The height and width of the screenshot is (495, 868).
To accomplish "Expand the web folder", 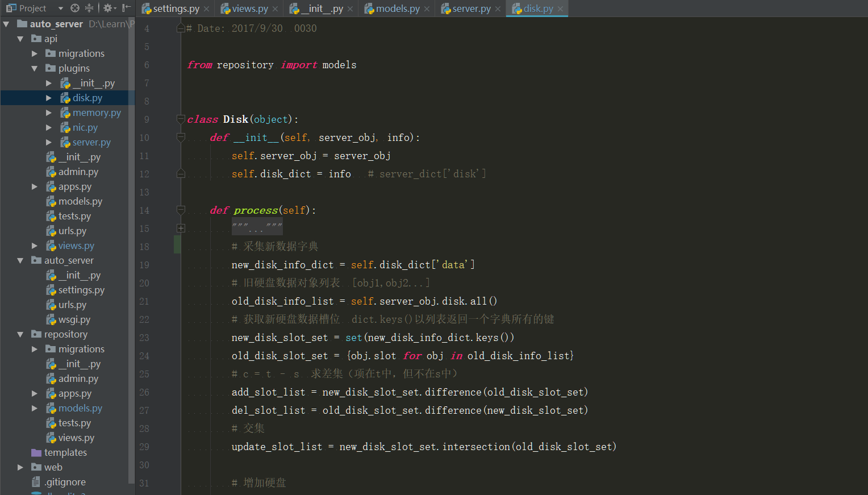I will [x=20, y=467].
